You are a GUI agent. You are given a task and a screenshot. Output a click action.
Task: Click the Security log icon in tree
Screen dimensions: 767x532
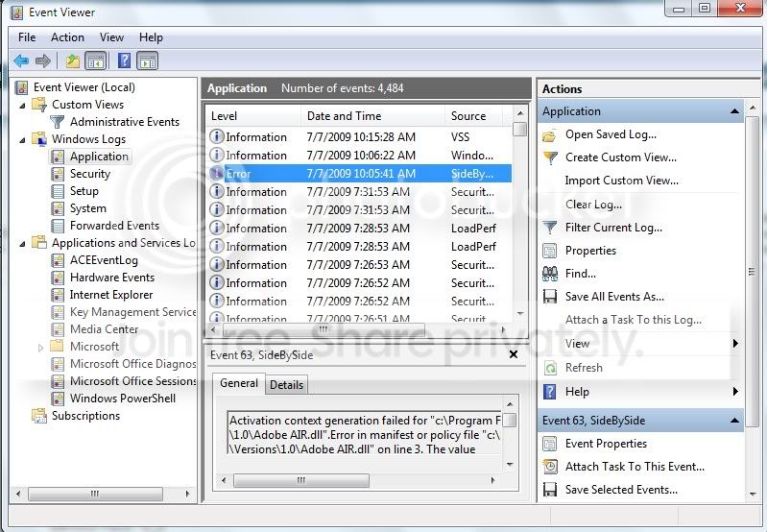point(58,174)
